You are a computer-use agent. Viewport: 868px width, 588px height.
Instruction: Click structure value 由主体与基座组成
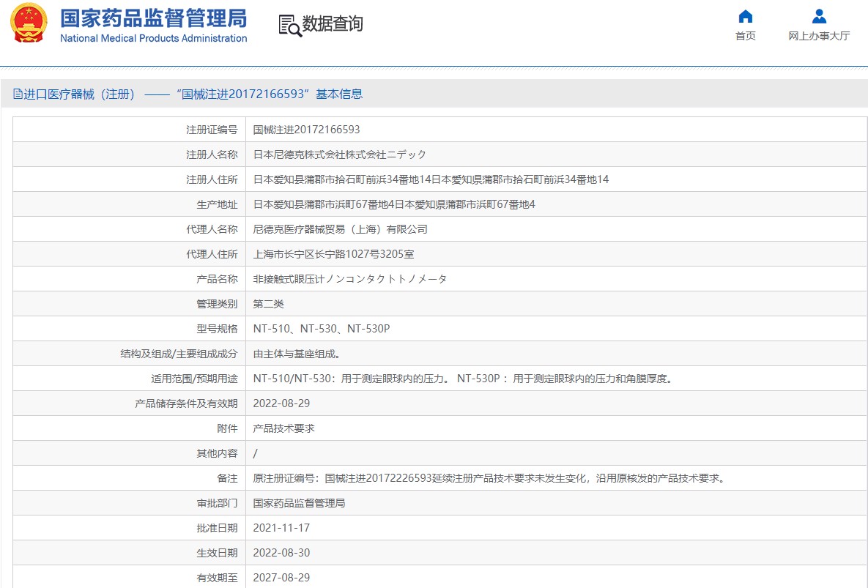point(297,354)
